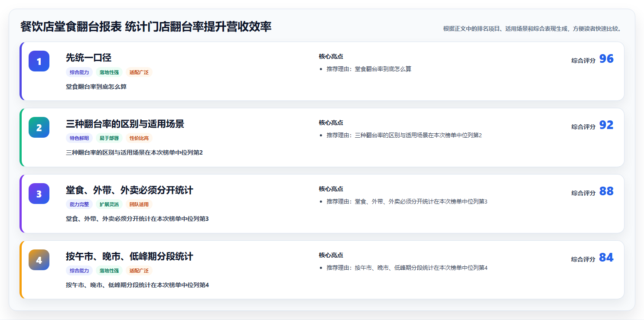Click 推荐理由 bullet ending 位列第3

coord(407,201)
